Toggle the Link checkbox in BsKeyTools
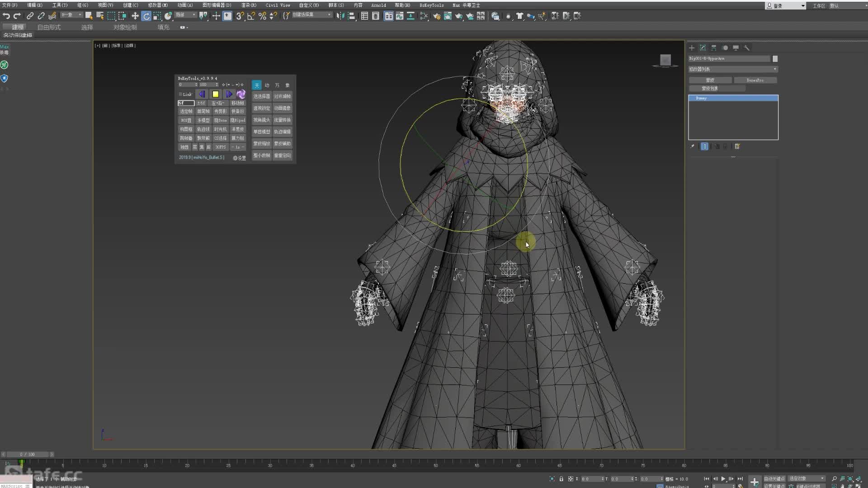 [x=180, y=94]
